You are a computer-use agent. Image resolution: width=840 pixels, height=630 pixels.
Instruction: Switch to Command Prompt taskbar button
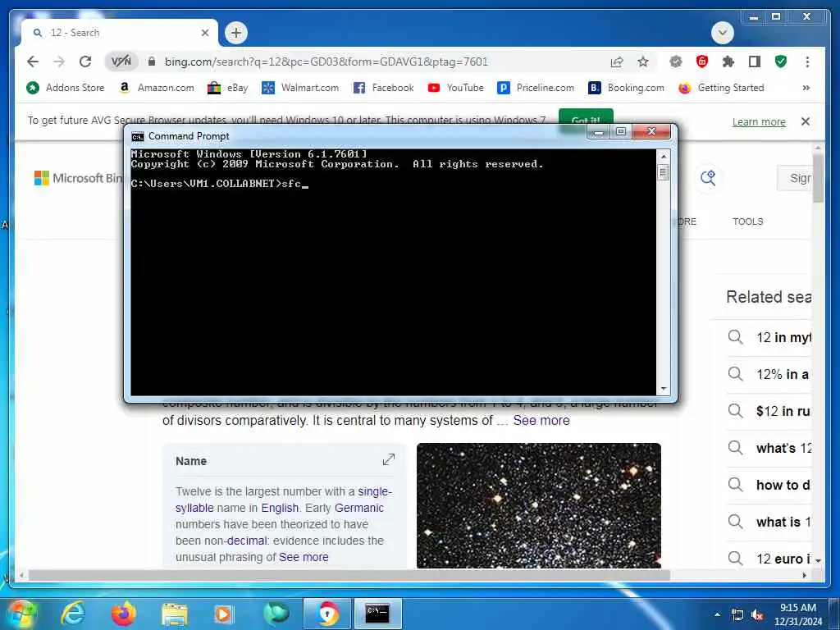[377, 614]
